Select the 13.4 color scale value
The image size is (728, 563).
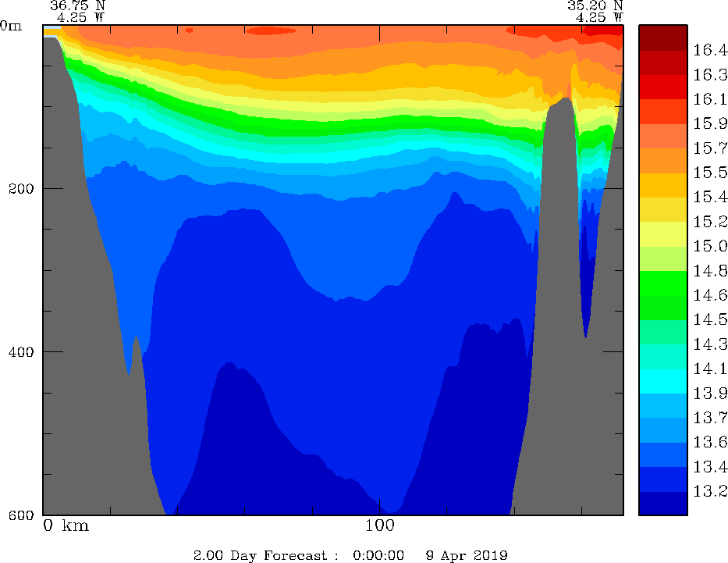pyautogui.click(x=710, y=467)
